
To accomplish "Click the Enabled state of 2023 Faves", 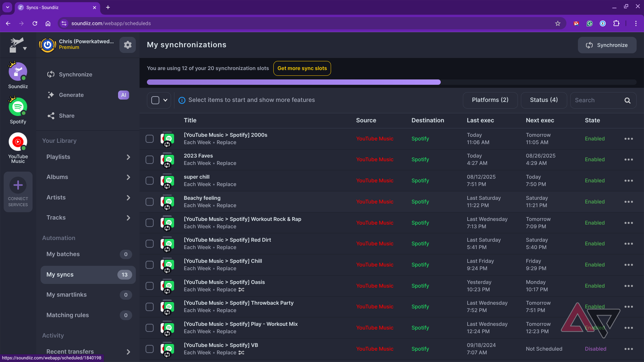I will click(594, 160).
